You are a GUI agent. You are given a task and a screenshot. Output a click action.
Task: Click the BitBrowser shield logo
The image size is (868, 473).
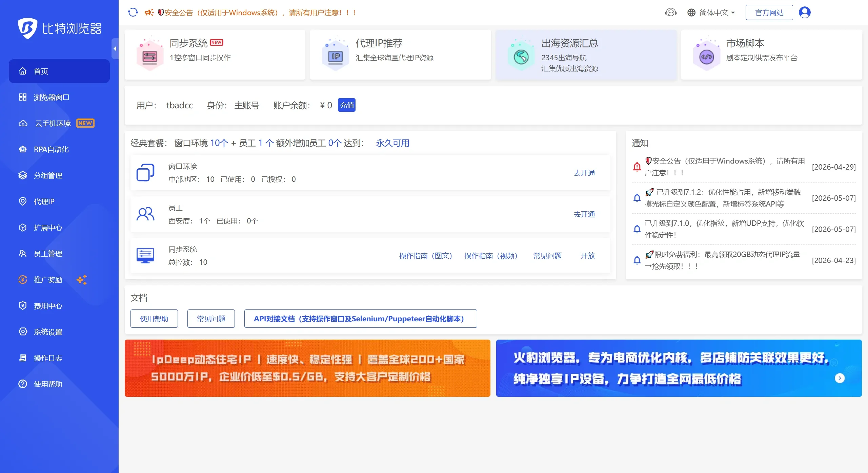[x=27, y=28]
